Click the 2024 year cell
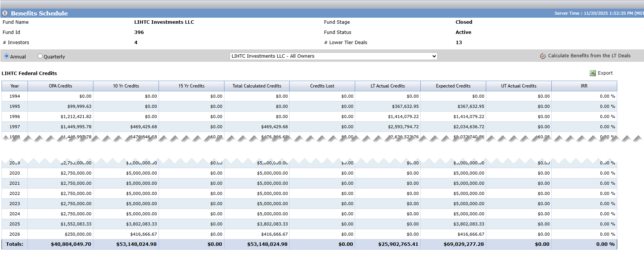Screen dimensions: 644x256 pos(15,214)
